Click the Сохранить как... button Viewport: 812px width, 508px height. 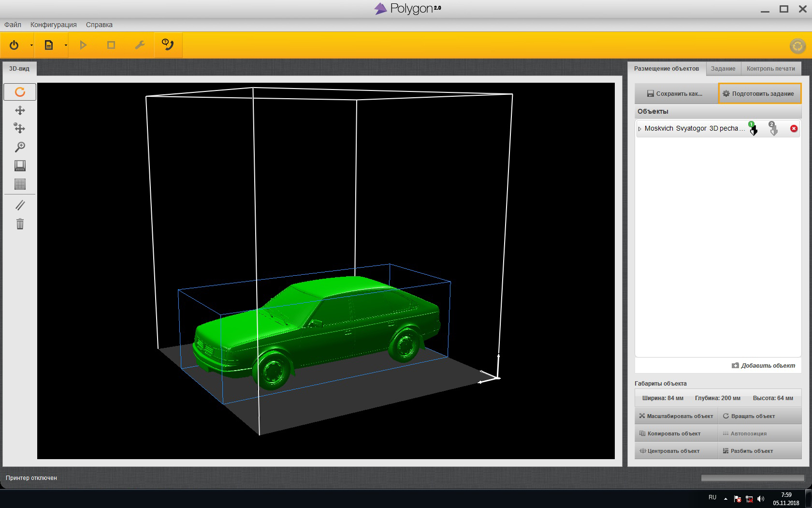676,93
